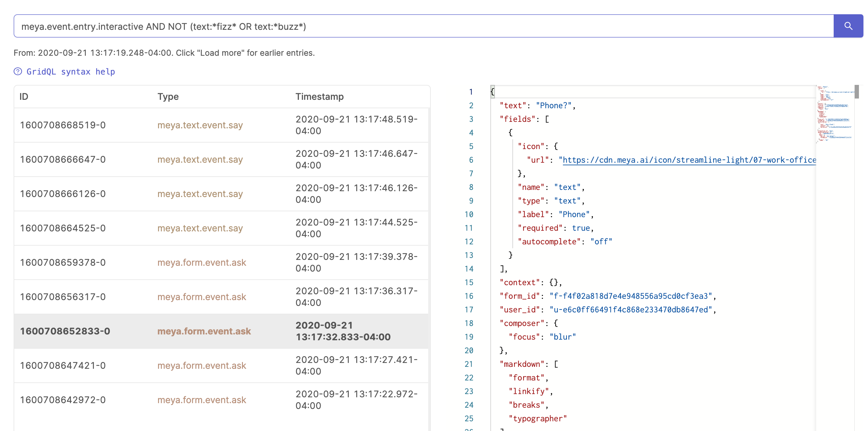The height and width of the screenshot is (431, 868).
Task: Click the ID column header
Action: (24, 97)
